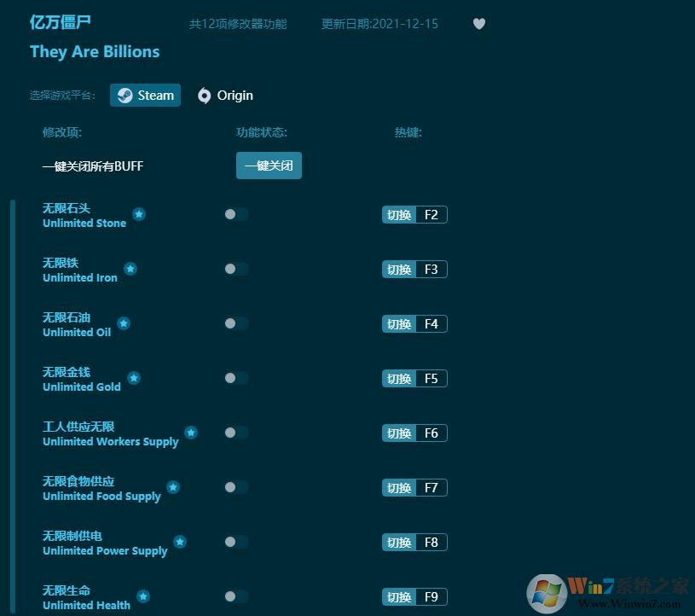
Task: Turn on the Unlimited Health toggle
Action: pyautogui.click(x=235, y=596)
